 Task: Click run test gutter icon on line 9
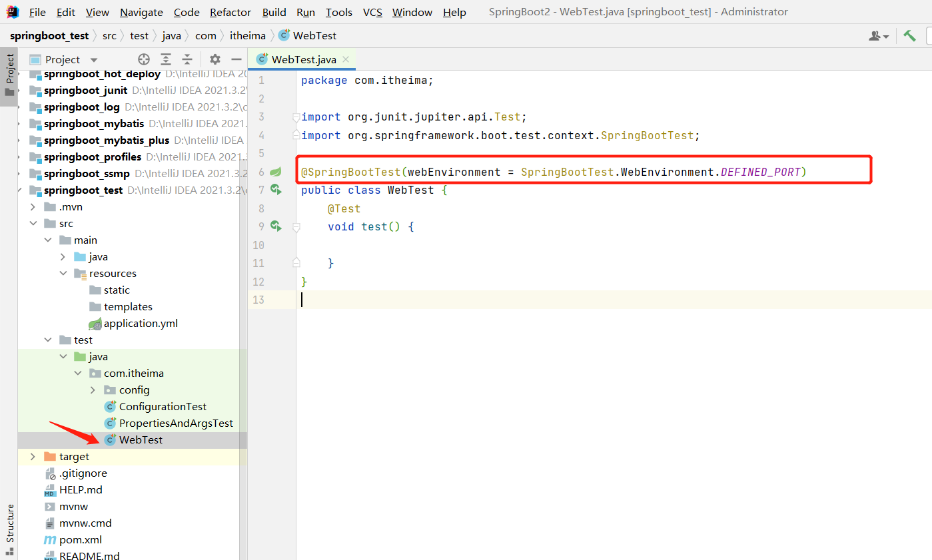click(x=276, y=226)
